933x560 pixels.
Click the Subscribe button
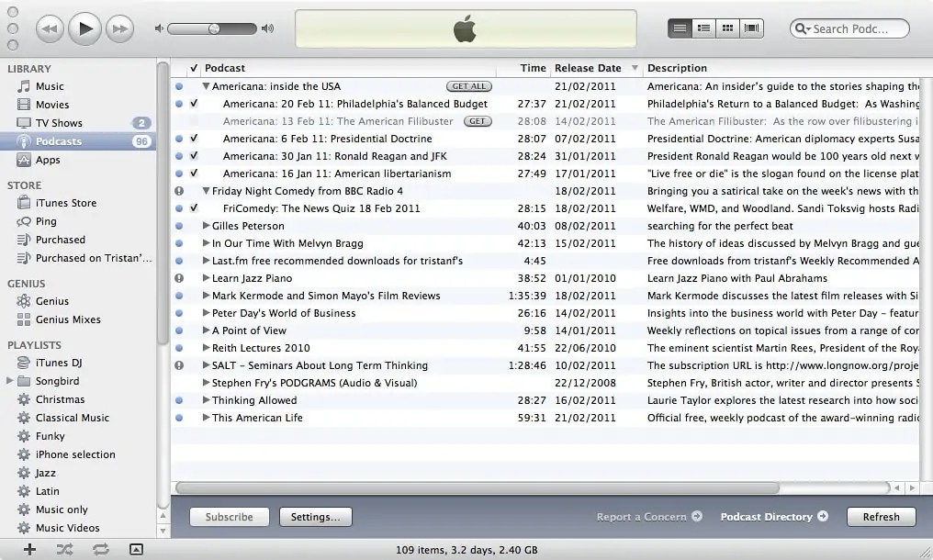pos(229,517)
